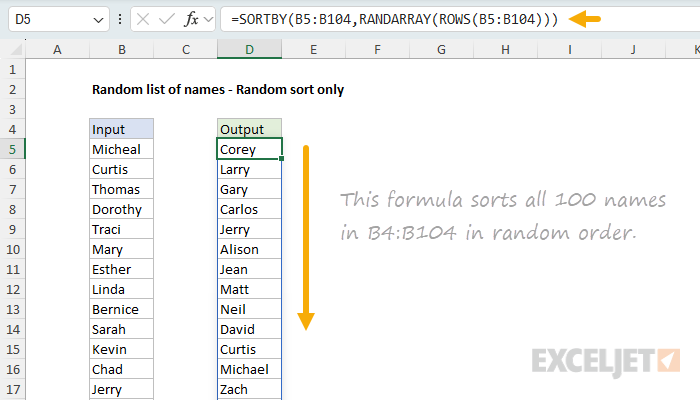Select the Output cell 'Alison'
700x400 pixels.
point(250,249)
